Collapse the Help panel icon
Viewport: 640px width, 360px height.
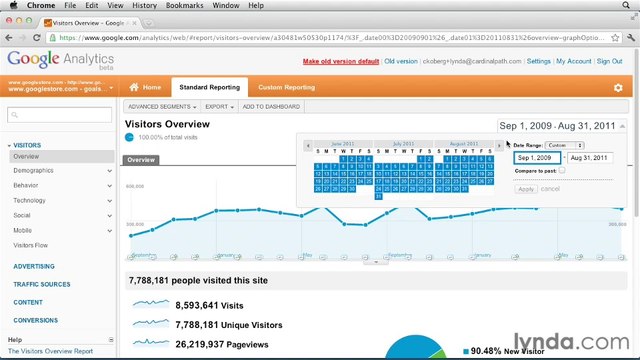[111, 340]
